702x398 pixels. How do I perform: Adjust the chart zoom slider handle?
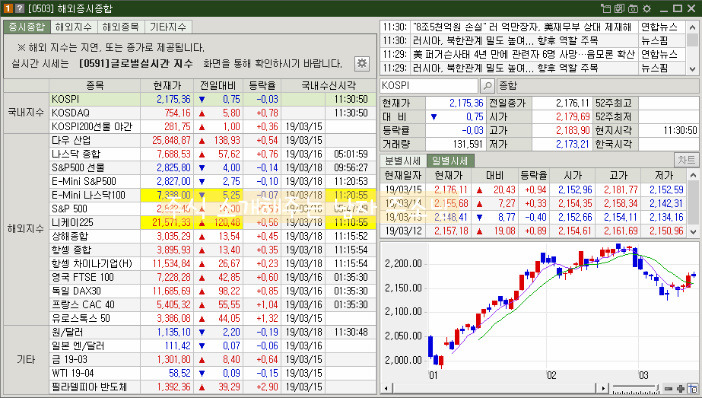(x=657, y=388)
